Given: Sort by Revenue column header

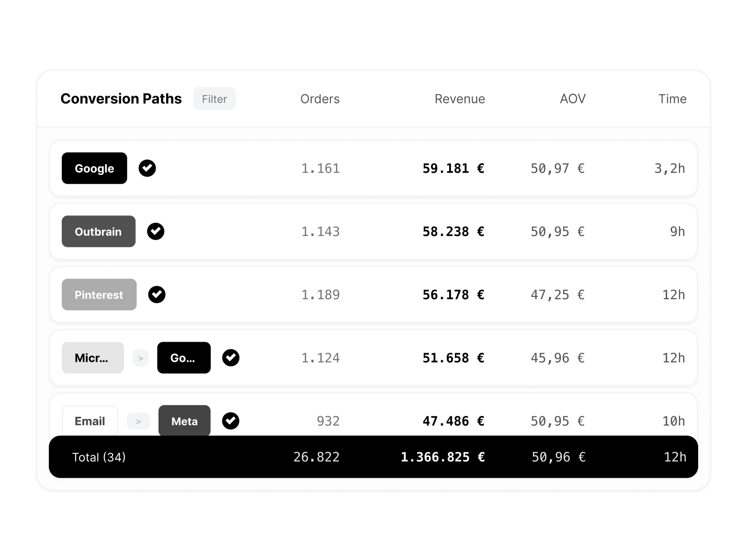Looking at the screenshot, I should coord(460,99).
